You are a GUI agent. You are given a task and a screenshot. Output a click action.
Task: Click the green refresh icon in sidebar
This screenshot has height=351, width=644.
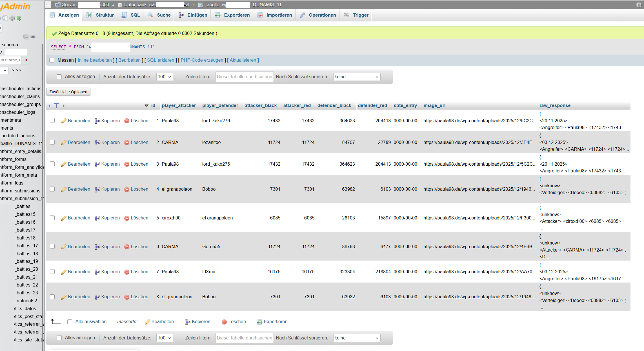pos(19,18)
